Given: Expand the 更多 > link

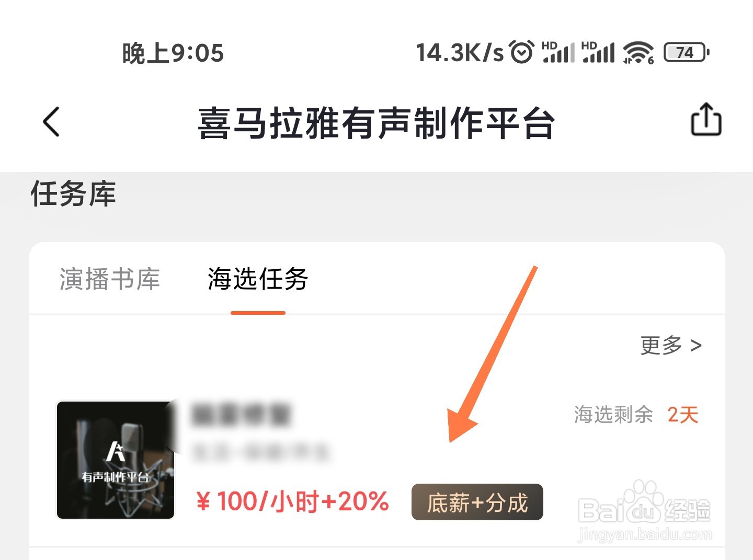Looking at the screenshot, I should coord(671,345).
